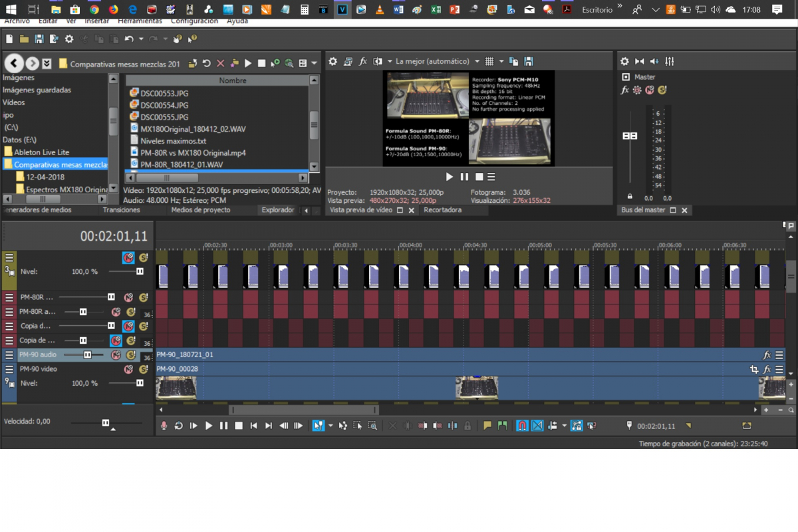Select the Ableton Live Lite folder
Image resolution: width=798 pixels, height=532 pixels.
pyautogui.click(x=41, y=152)
